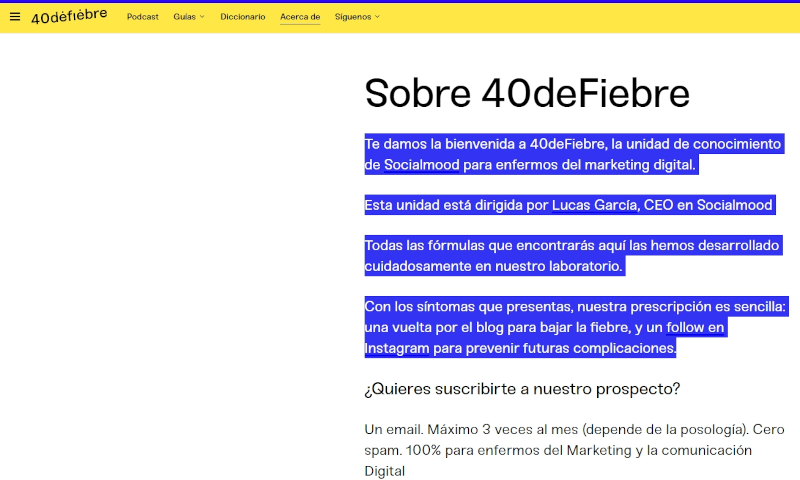This screenshot has height=480, width=800.
Task: Select the Acerca de nav item
Action: (300, 17)
